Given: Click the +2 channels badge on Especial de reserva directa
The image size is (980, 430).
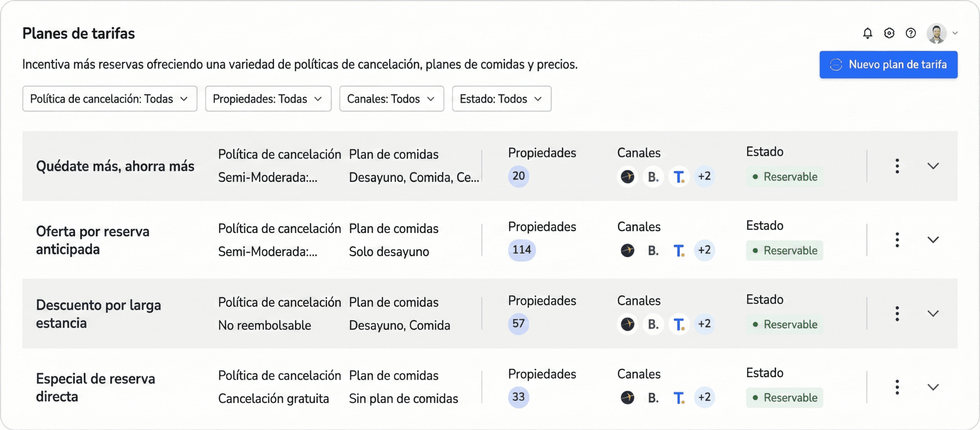Looking at the screenshot, I should (x=704, y=397).
